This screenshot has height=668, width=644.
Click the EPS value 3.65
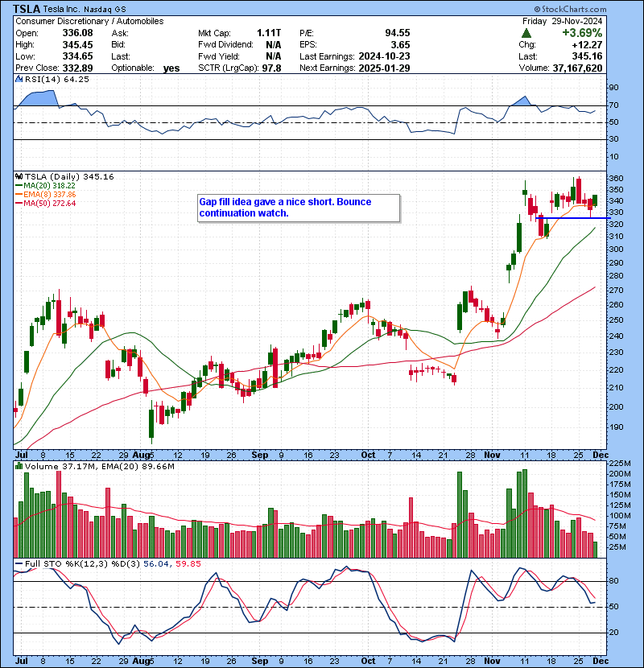click(401, 45)
